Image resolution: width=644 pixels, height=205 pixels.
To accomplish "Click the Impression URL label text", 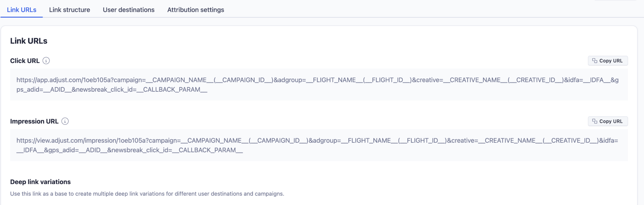I will click(x=34, y=121).
